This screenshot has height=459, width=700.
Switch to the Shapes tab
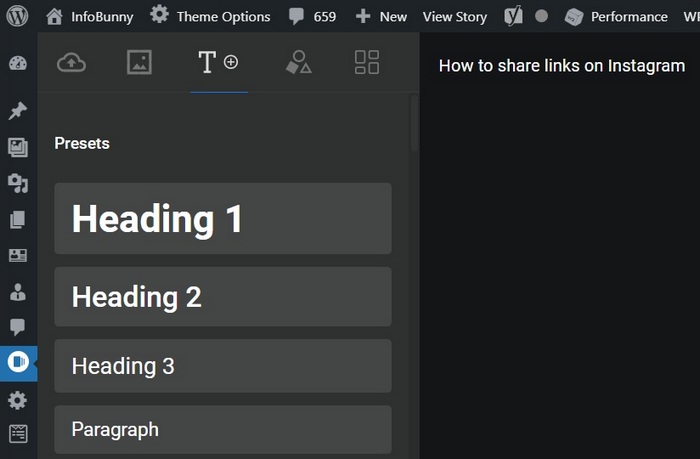coord(299,62)
